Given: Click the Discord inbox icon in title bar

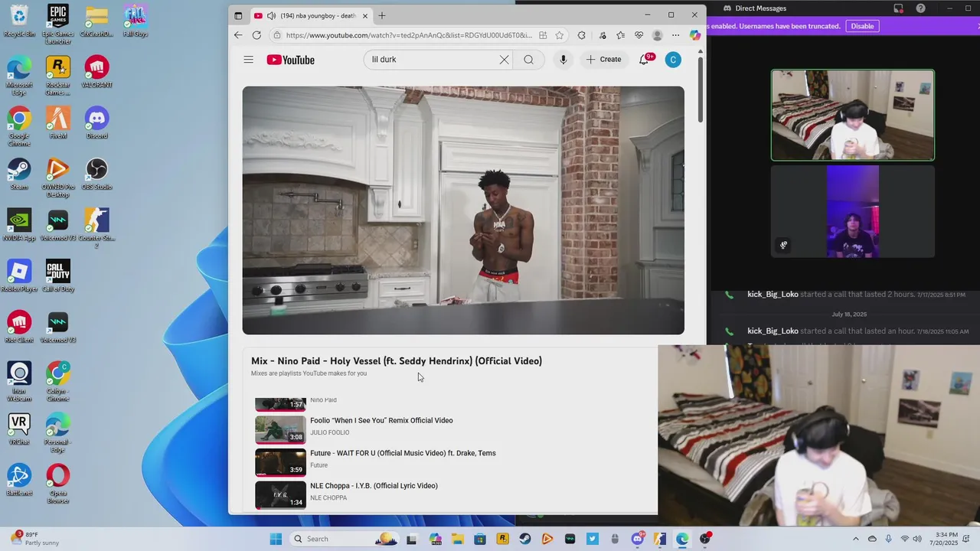Looking at the screenshot, I should tap(898, 8).
